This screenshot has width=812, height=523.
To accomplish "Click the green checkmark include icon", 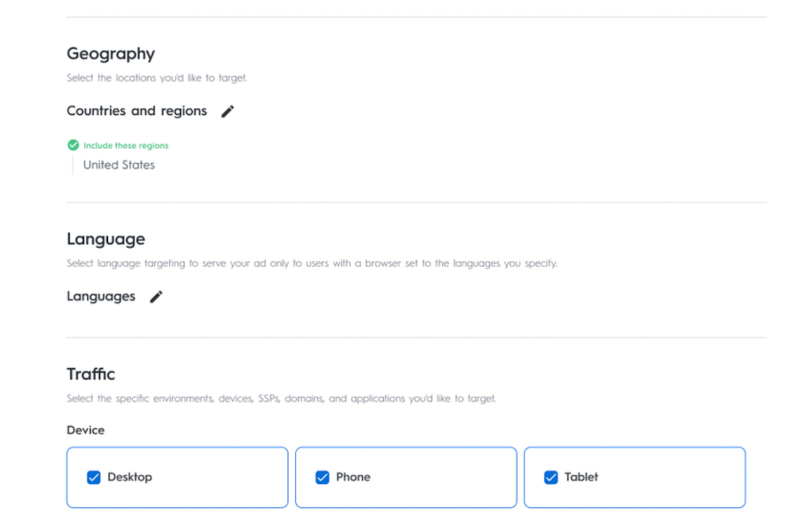I will 73,145.
